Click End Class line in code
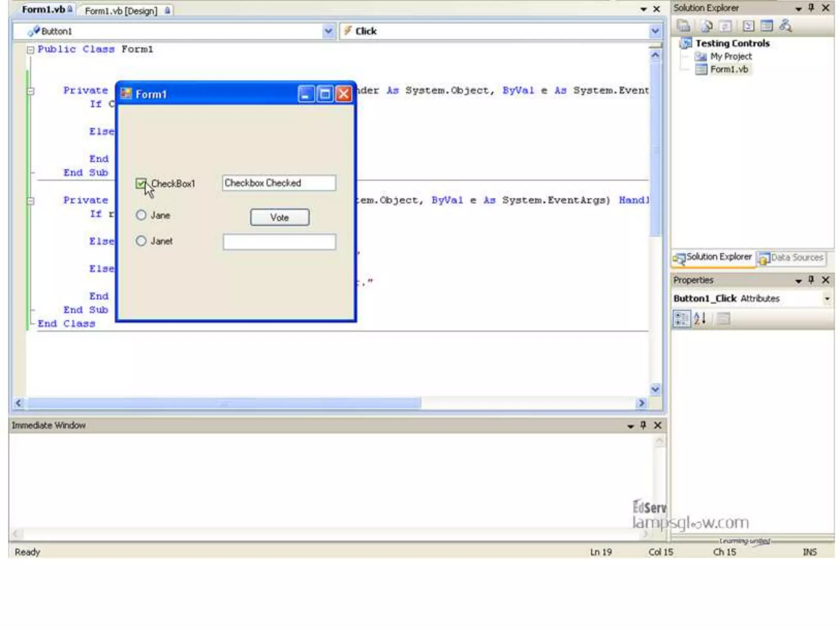 coord(66,324)
